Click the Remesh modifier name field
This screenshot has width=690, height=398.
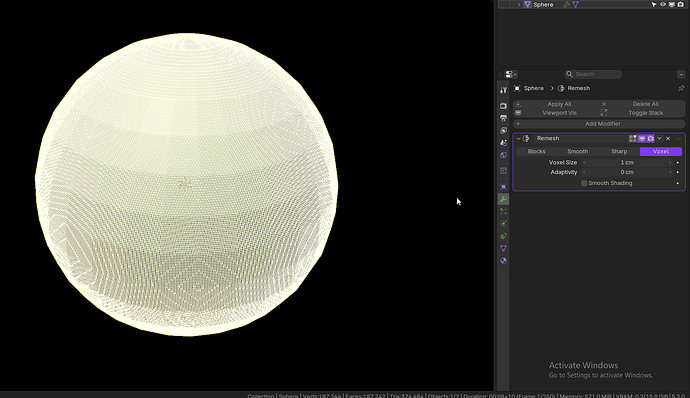581,138
